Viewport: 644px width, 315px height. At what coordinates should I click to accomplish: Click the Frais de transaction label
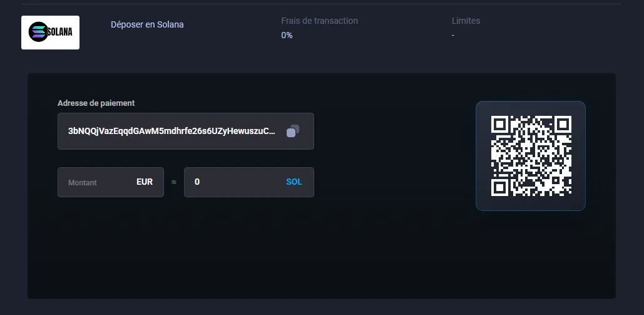(x=320, y=21)
